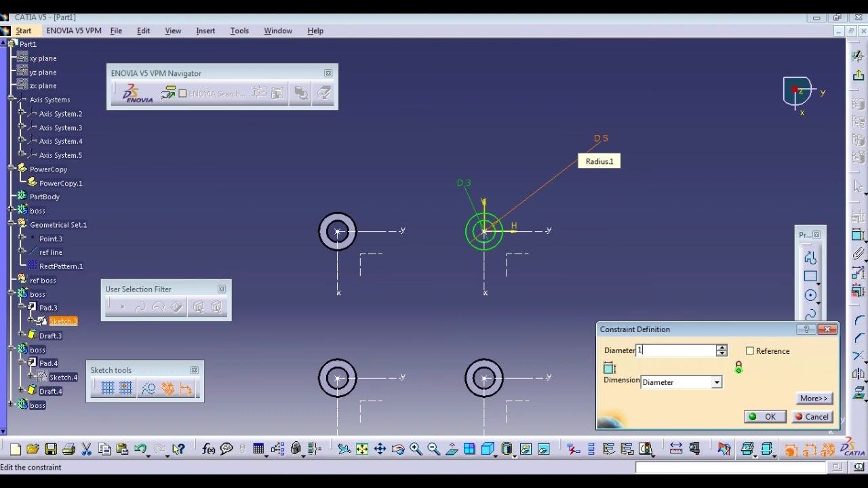Image resolution: width=868 pixels, height=488 pixels.
Task: Open the ENOVIA V5 VPM menu
Action: coord(74,30)
